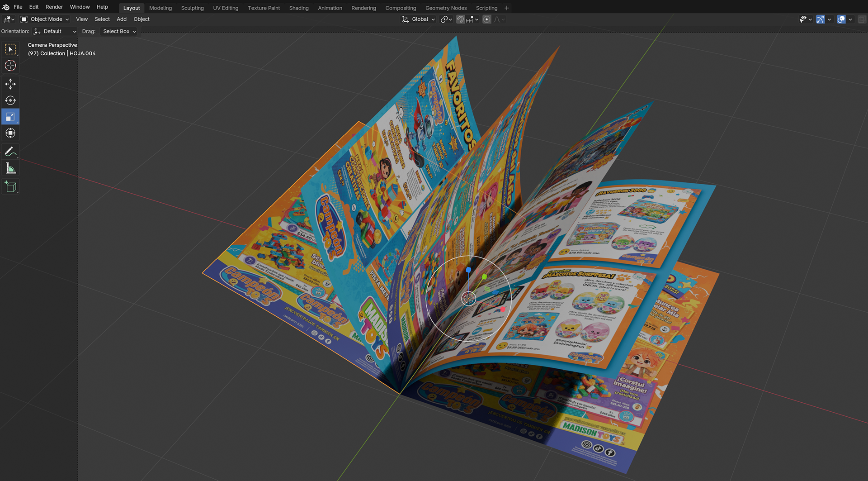The width and height of the screenshot is (868, 481).
Task: Click the transform pivot point icon
Action: tap(446, 19)
